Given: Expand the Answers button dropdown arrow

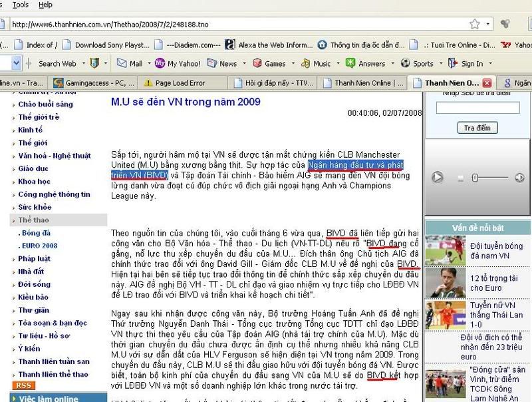Looking at the screenshot, I should coord(392,63).
